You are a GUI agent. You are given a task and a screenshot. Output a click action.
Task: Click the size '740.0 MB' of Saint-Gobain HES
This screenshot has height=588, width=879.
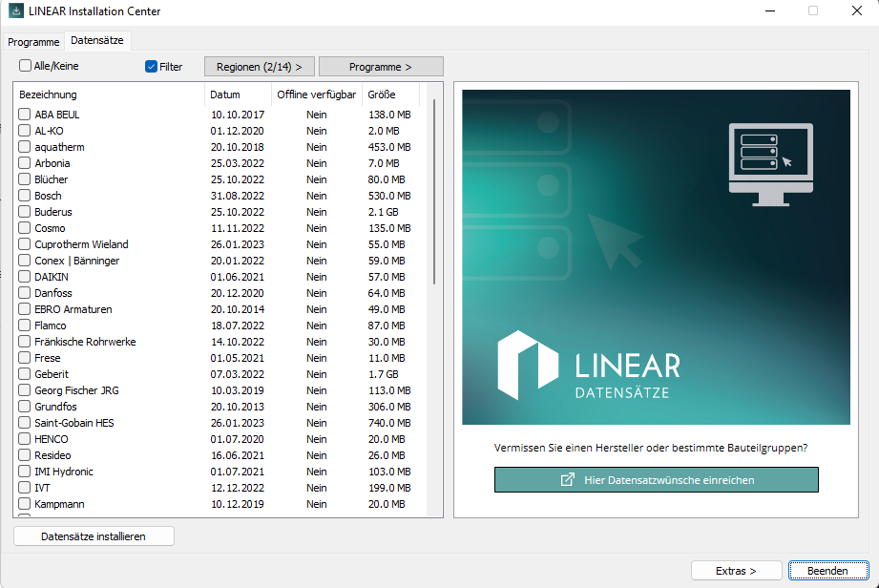point(389,423)
